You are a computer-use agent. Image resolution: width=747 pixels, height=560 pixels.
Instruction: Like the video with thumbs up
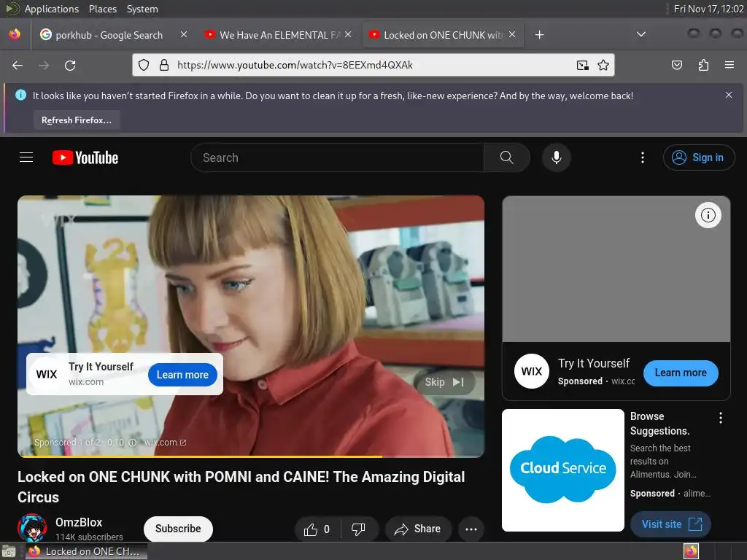(x=317, y=529)
